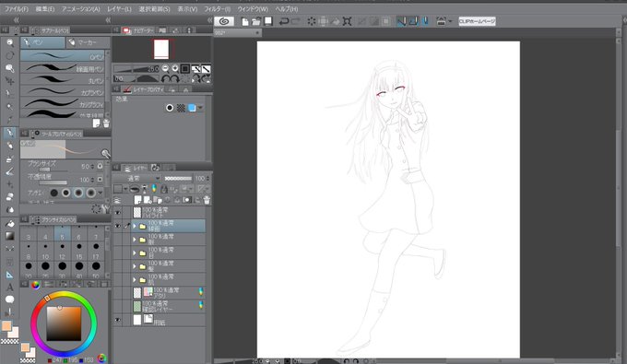This screenshot has height=364, width=627.
Task: Expand the 線画 layer folder
Action: click(x=135, y=226)
